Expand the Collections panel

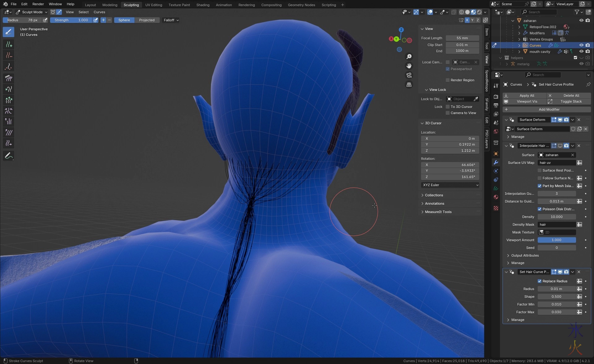[434, 195]
